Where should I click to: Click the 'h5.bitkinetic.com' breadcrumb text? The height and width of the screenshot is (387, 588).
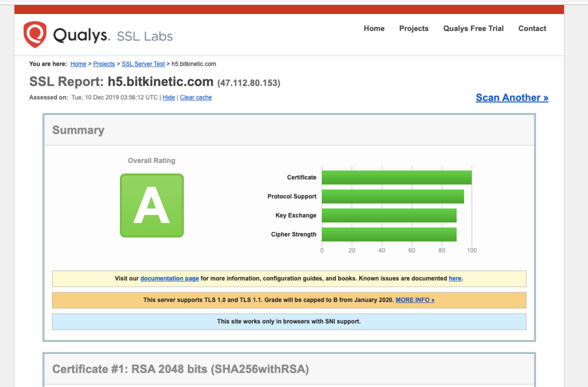coord(194,64)
